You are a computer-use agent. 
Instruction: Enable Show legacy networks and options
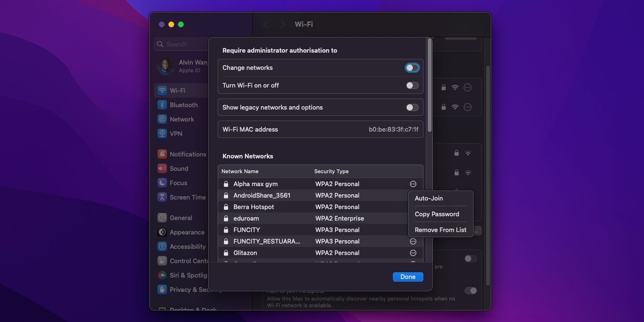[411, 107]
